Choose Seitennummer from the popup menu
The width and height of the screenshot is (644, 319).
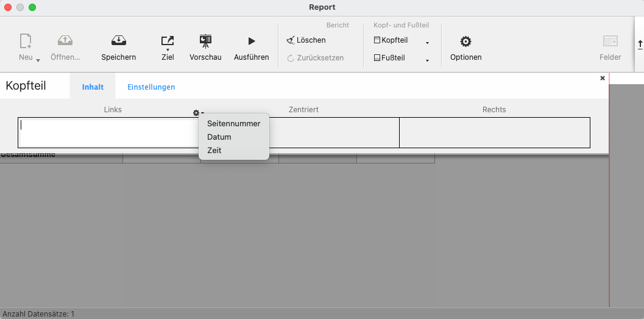(x=233, y=123)
